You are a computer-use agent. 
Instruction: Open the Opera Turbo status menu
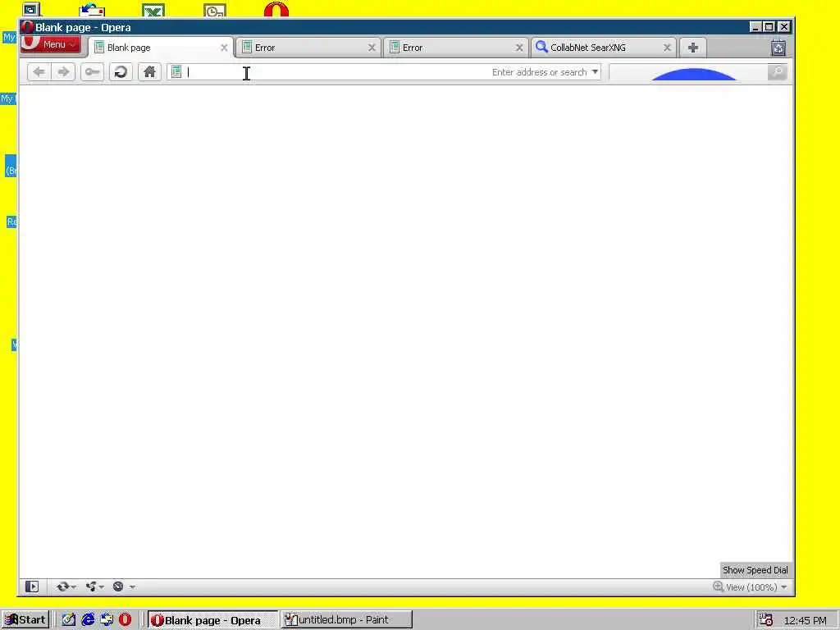point(123,587)
